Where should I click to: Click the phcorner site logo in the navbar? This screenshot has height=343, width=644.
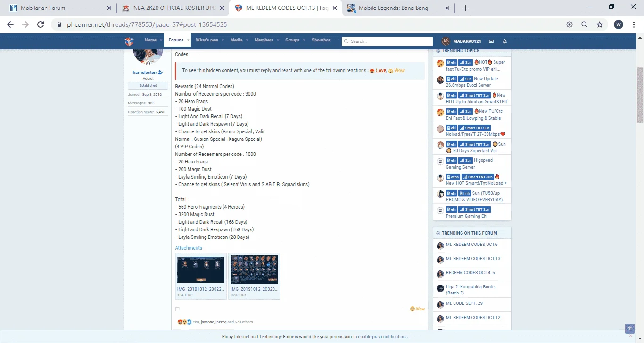point(129,41)
